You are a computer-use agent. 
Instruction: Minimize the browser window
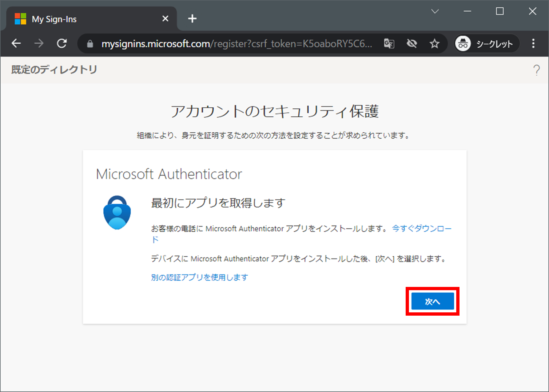(468, 11)
